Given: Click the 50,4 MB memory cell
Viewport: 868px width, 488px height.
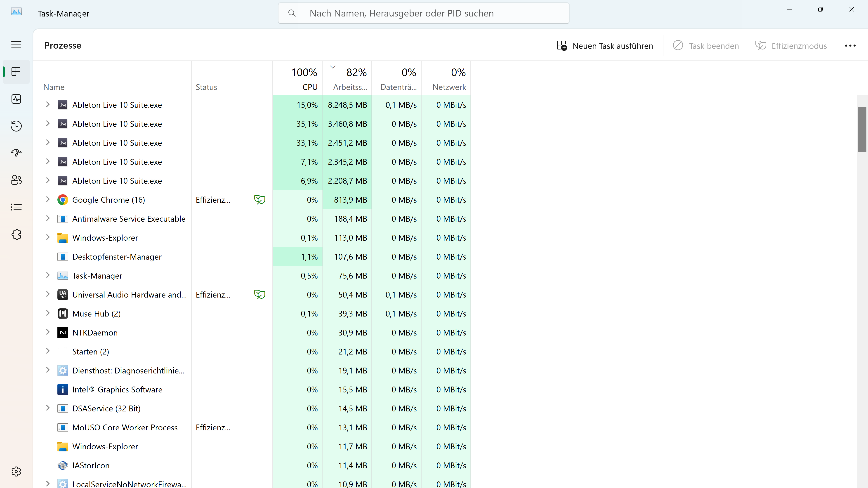Looking at the screenshot, I should point(347,295).
